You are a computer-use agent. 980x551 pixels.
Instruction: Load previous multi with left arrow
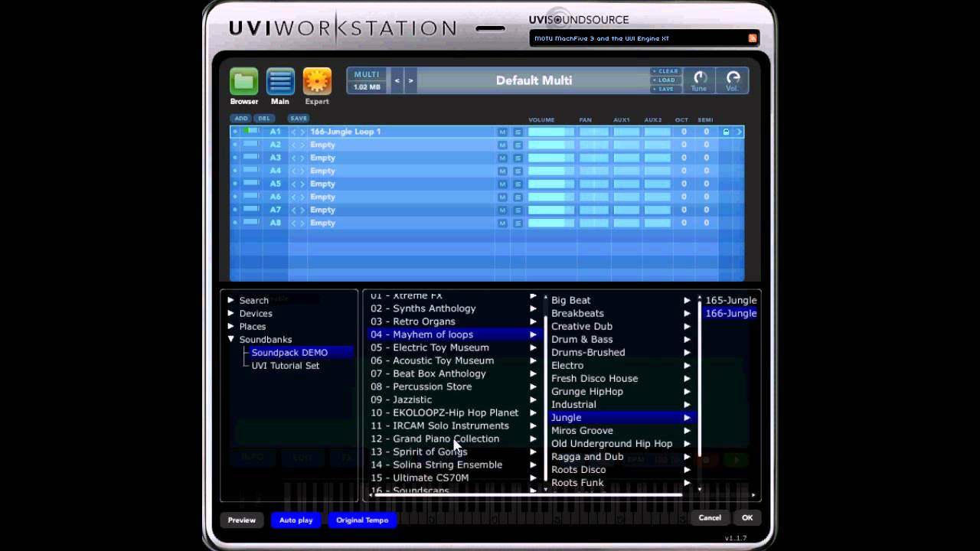point(397,80)
